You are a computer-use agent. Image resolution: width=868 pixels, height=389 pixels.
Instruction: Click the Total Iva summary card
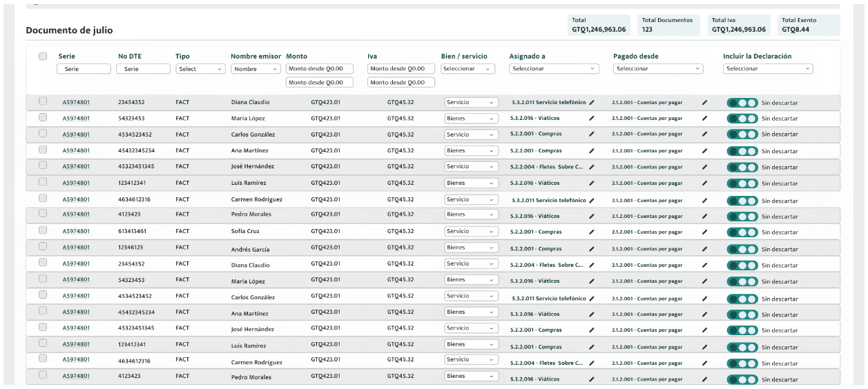click(x=739, y=25)
